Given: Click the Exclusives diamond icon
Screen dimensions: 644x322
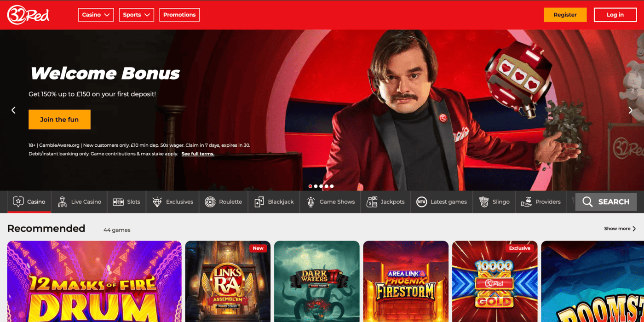Looking at the screenshot, I should 157,202.
